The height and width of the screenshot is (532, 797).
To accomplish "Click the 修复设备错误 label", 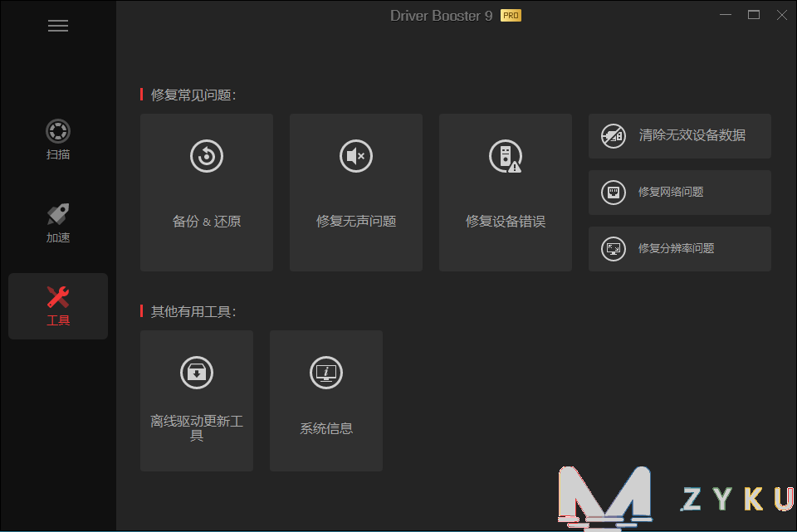I will point(506,222).
